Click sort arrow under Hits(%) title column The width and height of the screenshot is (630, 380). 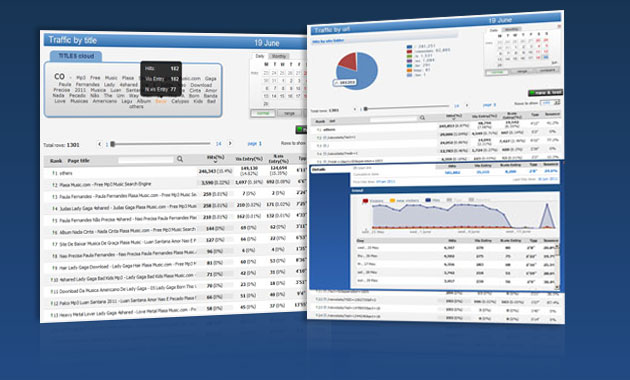click(215, 161)
